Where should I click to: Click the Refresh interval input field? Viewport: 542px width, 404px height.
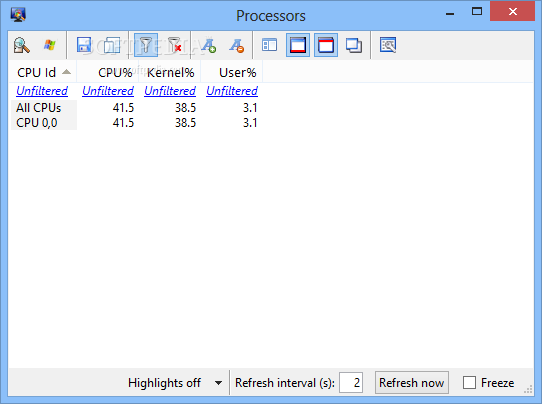[351, 383]
